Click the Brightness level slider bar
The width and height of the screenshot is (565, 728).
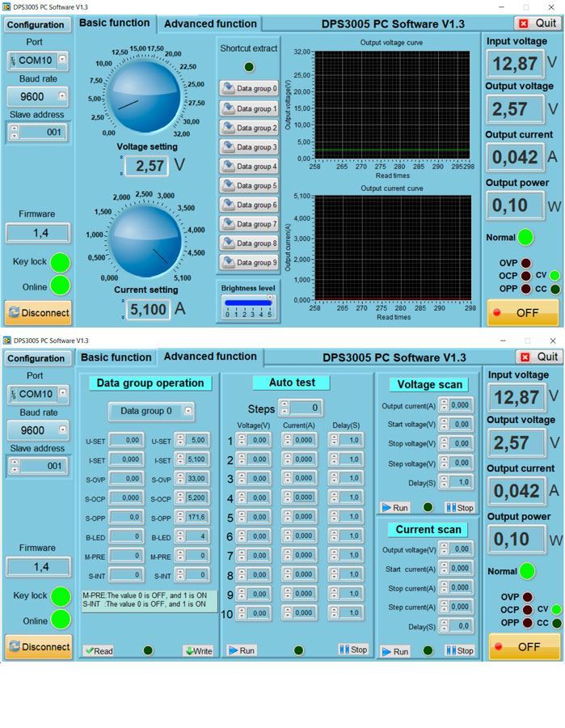pyautogui.click(x=247, y=303)
